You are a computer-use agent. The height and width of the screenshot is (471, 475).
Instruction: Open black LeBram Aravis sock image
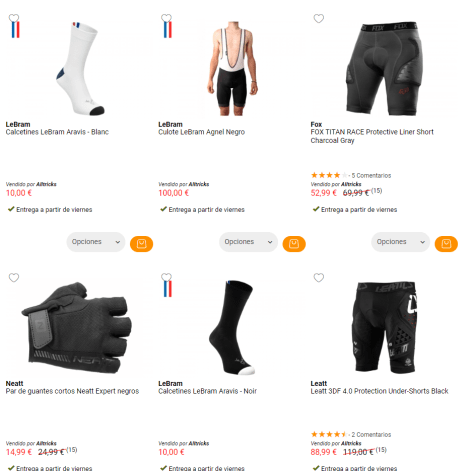pyautogui.click(x=232, y=327)
